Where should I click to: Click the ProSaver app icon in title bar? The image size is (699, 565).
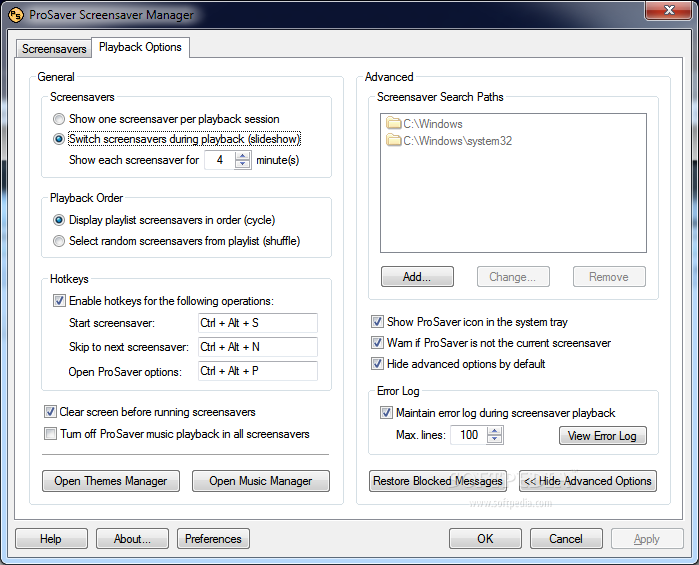coord(15,15)
